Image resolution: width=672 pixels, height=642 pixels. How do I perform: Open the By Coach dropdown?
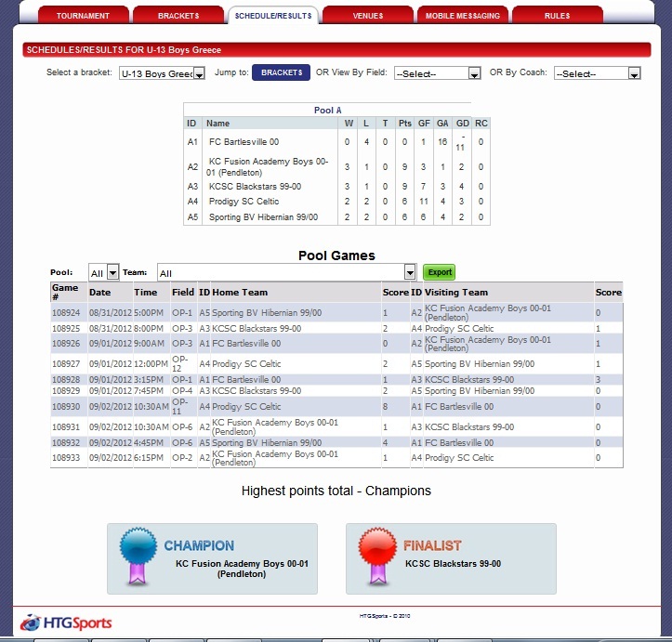597,73
